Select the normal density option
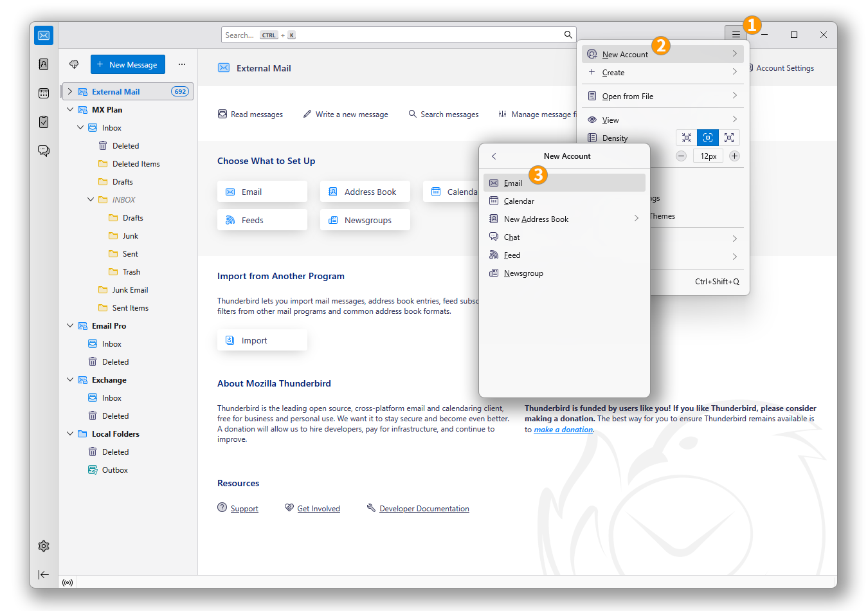 (708, 138)
